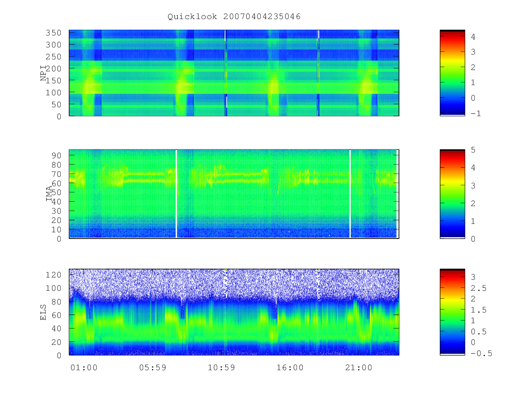Click the ELS axis label

[x=43, y=312]
